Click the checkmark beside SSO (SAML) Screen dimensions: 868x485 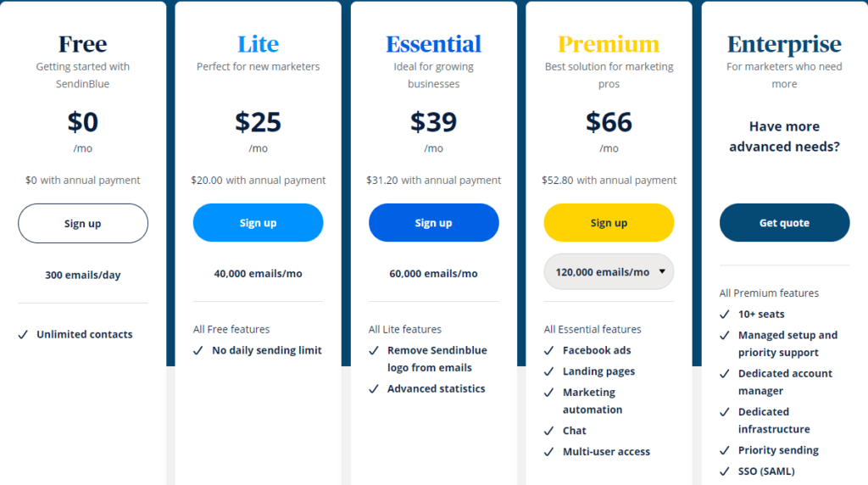[x=725, y=471]
